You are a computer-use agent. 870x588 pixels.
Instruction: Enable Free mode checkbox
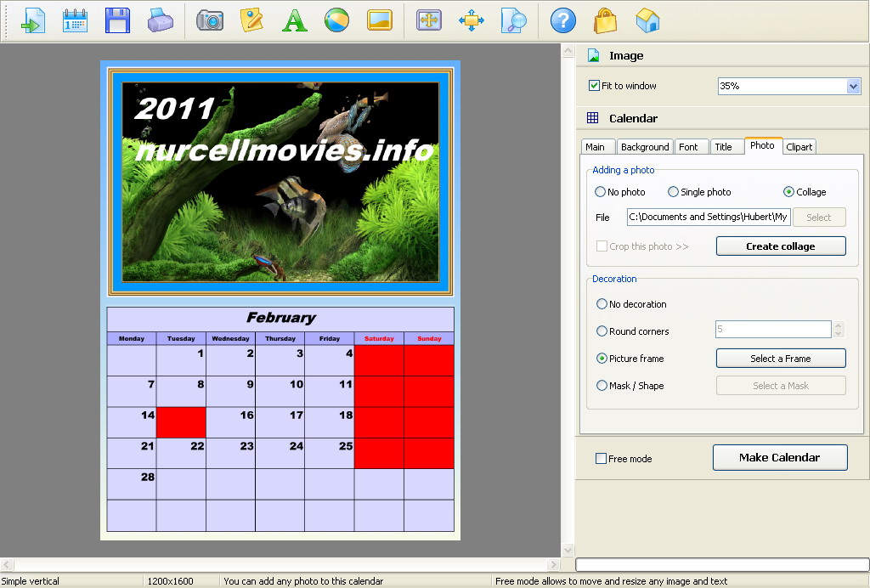pos(601,459)
